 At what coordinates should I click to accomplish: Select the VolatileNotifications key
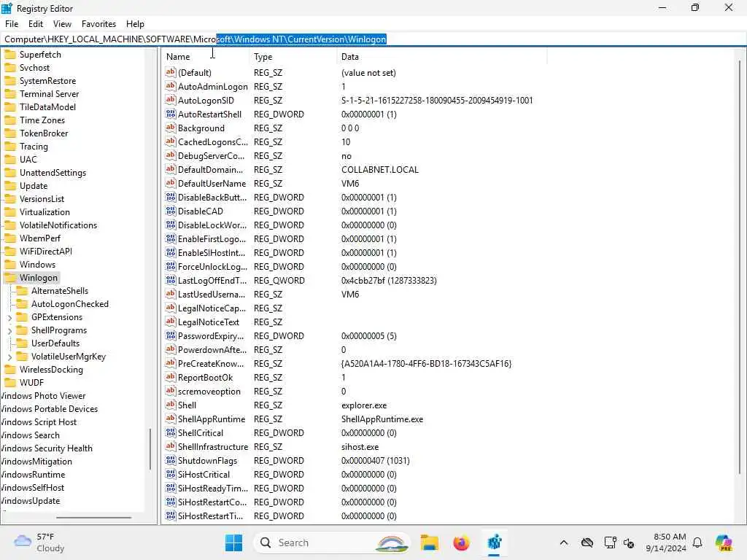[x=58, y=225]
